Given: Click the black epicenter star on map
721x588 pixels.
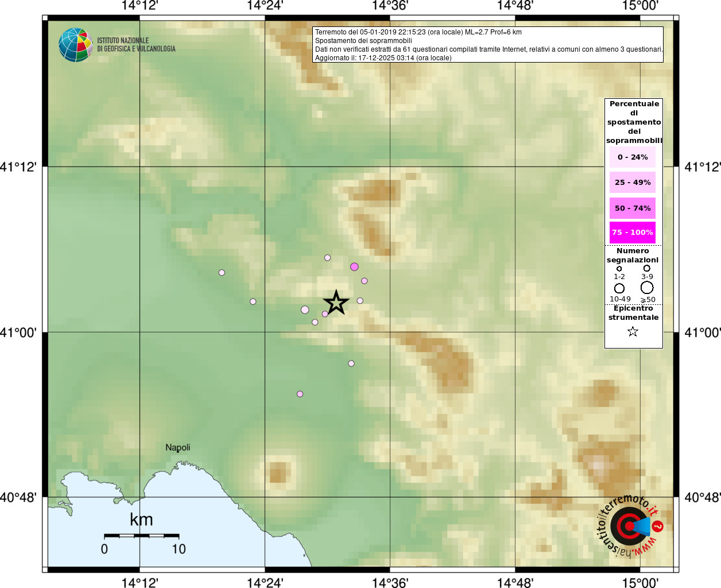Looking at the screenshot, I should pyautogui.click(x=336, y=303).
